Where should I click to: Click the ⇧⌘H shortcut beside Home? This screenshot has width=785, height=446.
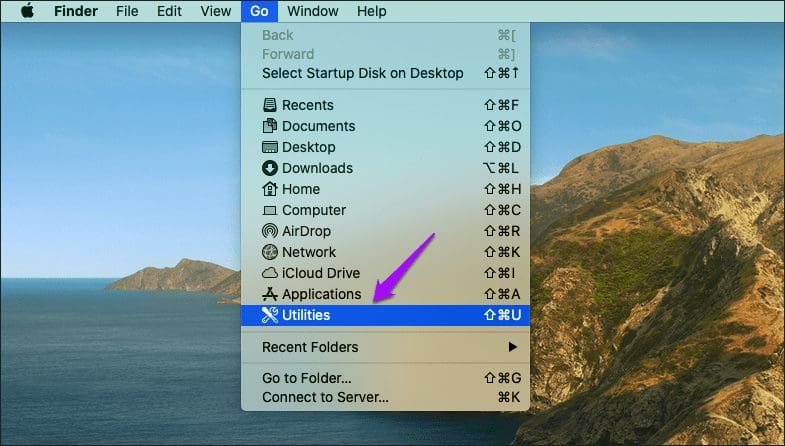click(x=502, y=189)
